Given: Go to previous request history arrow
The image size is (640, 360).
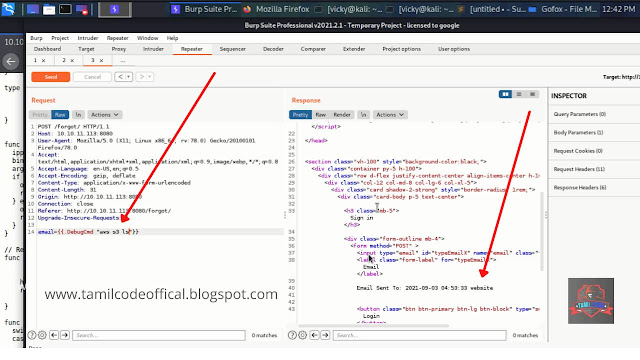Looking at the screenshot, I should point(120,77).
